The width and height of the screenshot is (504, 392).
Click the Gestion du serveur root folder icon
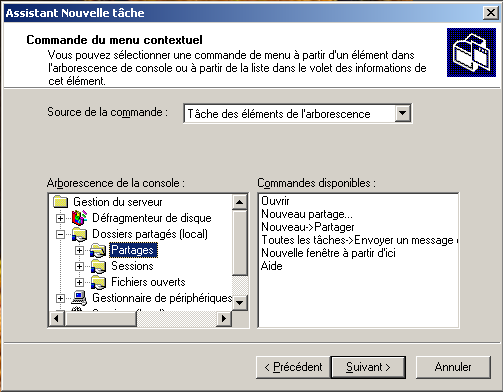tap(60, 202)
